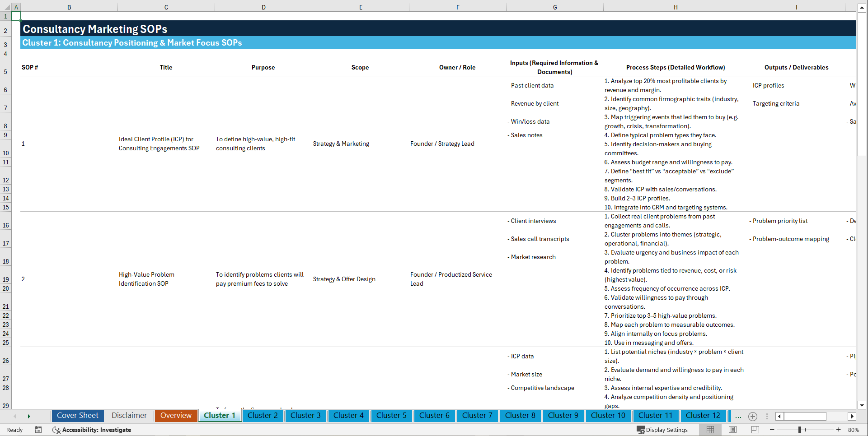Viewport: 868px width, 436px height.
Task: Open Page Break Preview using its icon
Action: pos(755,430)
